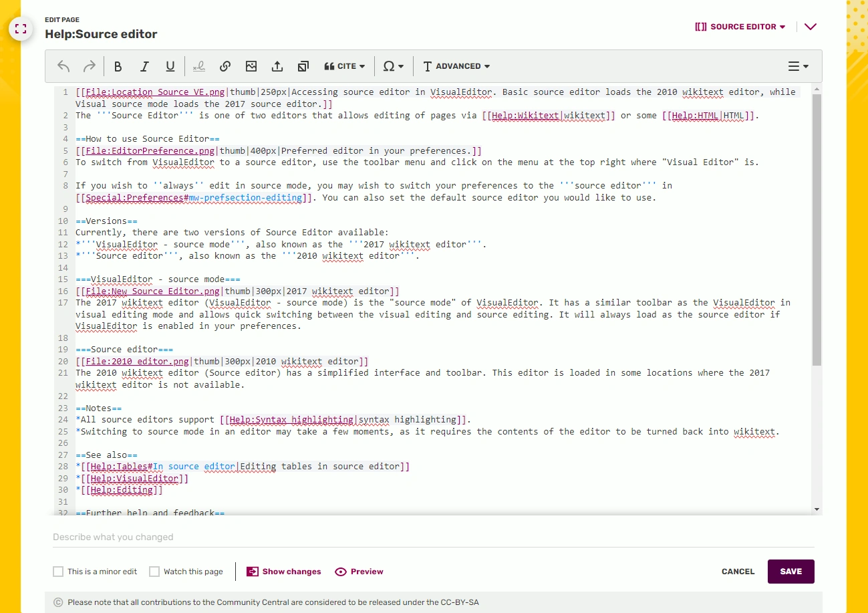Enable the 'Watch this page' checkbox
The image size is (868, 613).
(x=154, y=572)
